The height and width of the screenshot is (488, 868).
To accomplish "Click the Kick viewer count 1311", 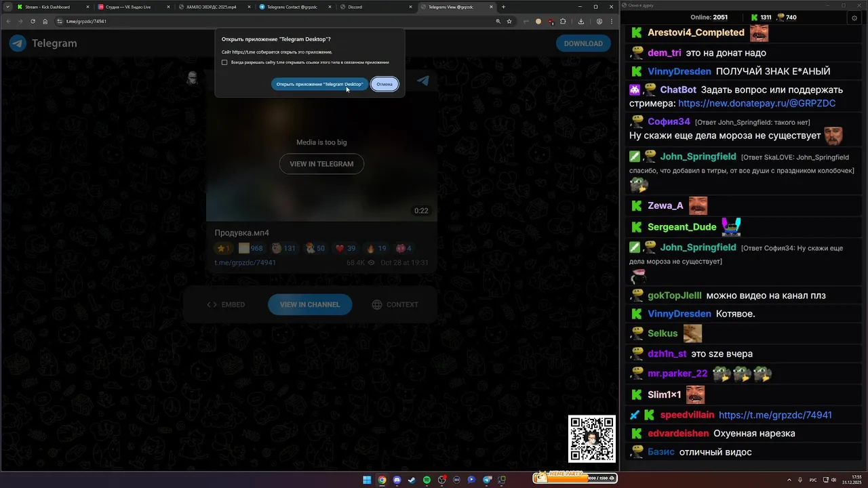I will coord(761,18).
